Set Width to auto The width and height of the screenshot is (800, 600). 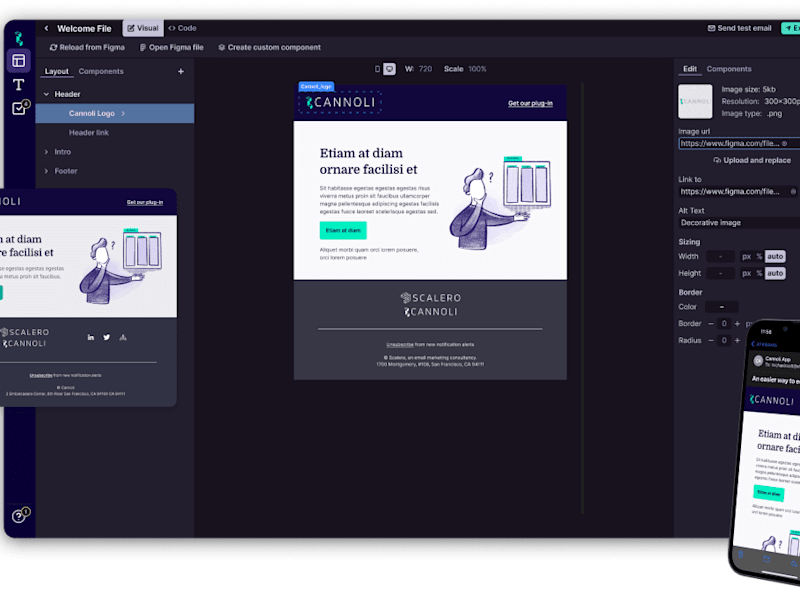coord(775,257)
